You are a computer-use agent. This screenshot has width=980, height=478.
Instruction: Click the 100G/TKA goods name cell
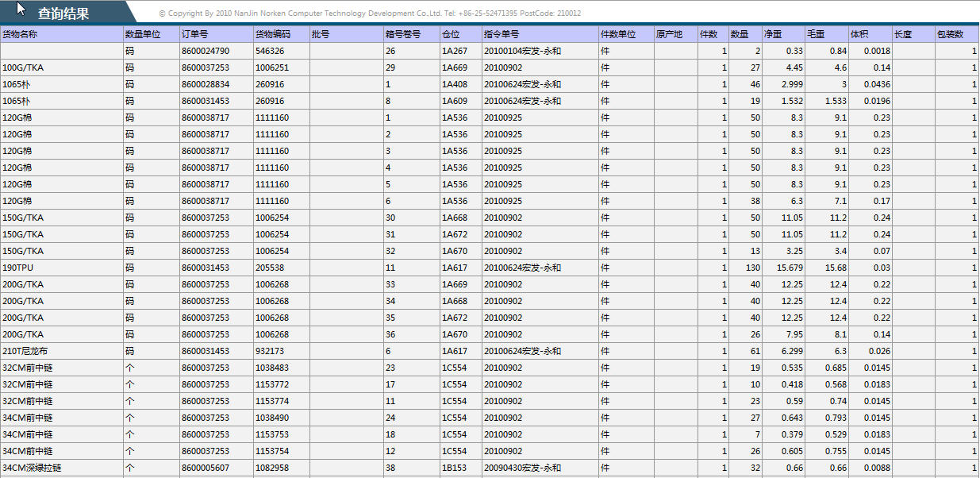(x=23, y=67)
